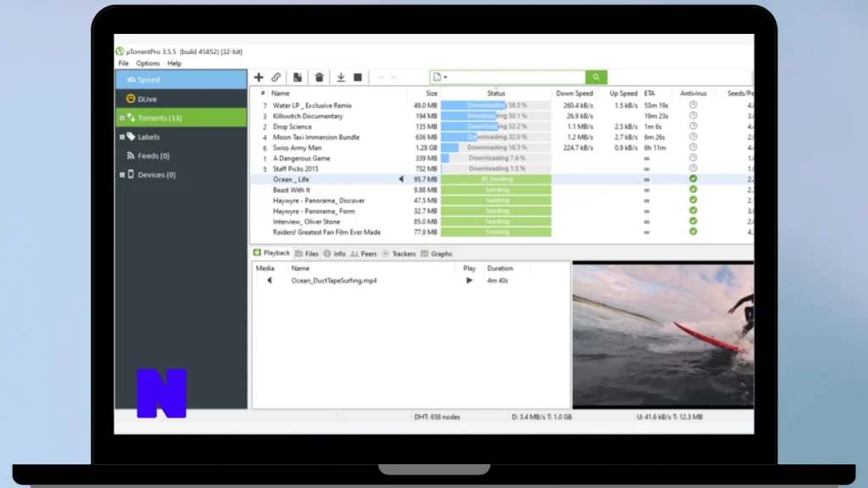The height and width of the screenshot is (488, 868).
Task: Click the Drop Science progress bar
Action: tap(496, 127)
